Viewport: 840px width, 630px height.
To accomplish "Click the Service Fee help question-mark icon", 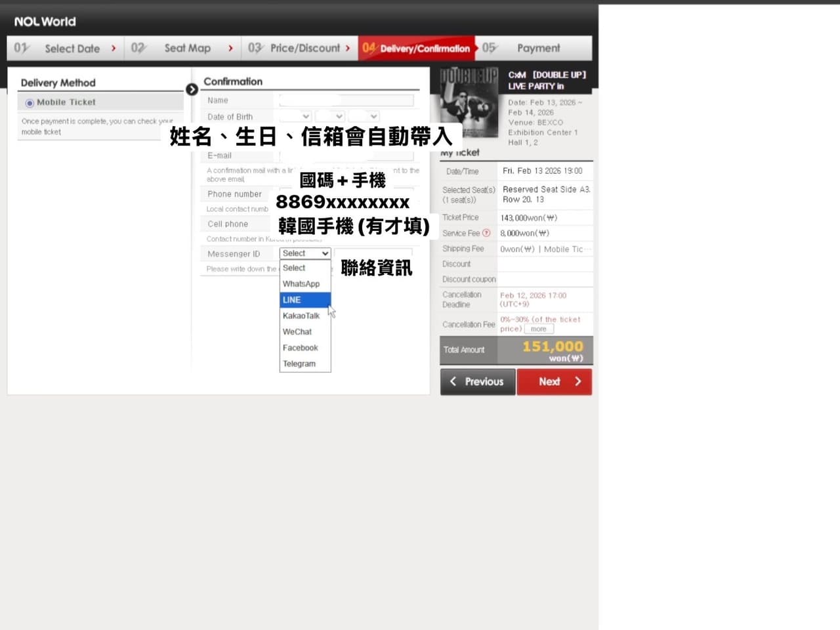I will (x=486, y=233).
